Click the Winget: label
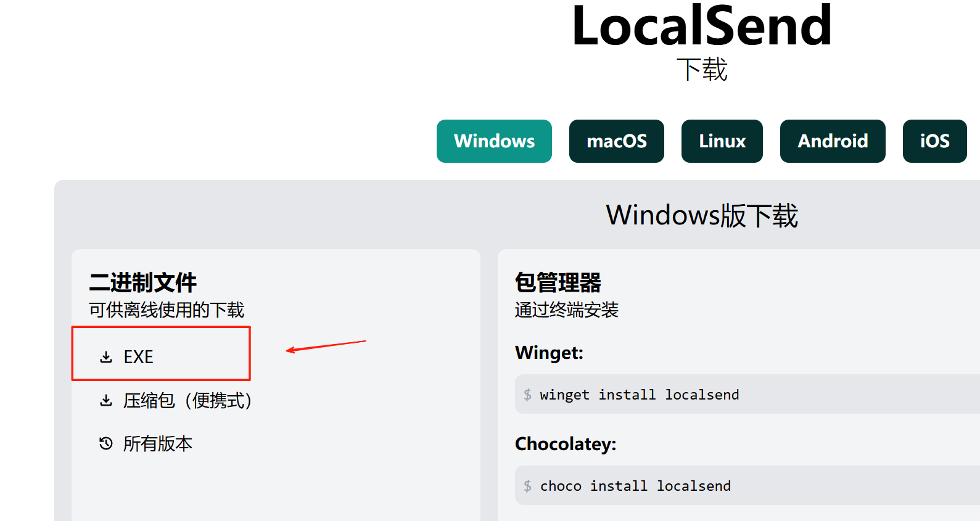 pyautogui.click(x=549, y=353)
